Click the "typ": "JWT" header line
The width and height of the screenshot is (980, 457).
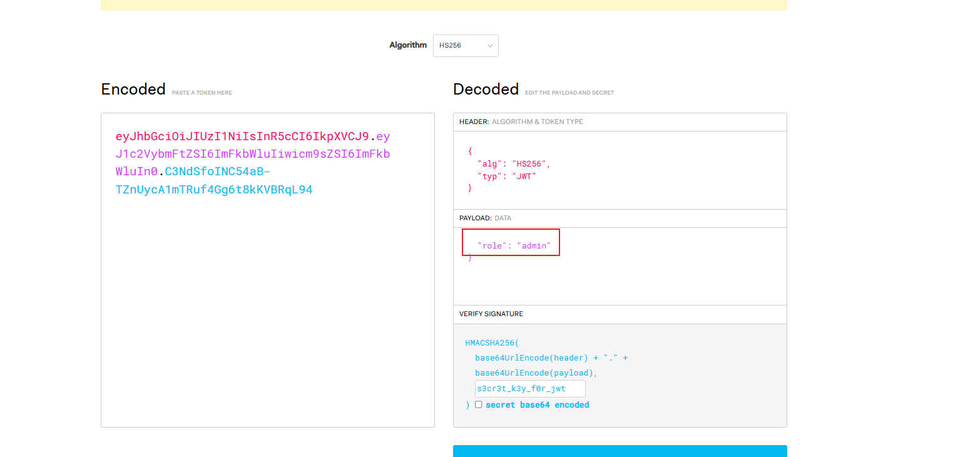click(x=507, y=176)
